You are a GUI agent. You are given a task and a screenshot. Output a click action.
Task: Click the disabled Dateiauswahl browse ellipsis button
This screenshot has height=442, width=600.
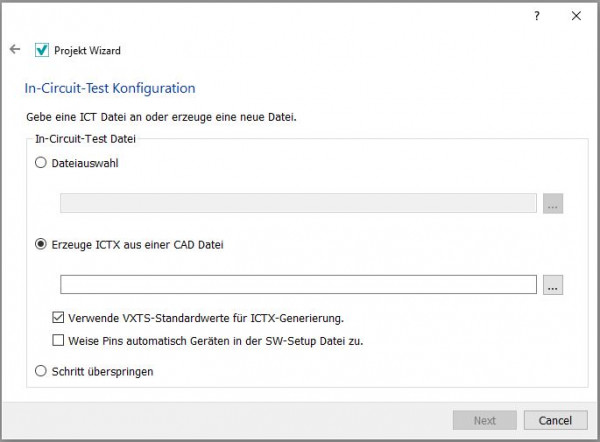point(554,203)
